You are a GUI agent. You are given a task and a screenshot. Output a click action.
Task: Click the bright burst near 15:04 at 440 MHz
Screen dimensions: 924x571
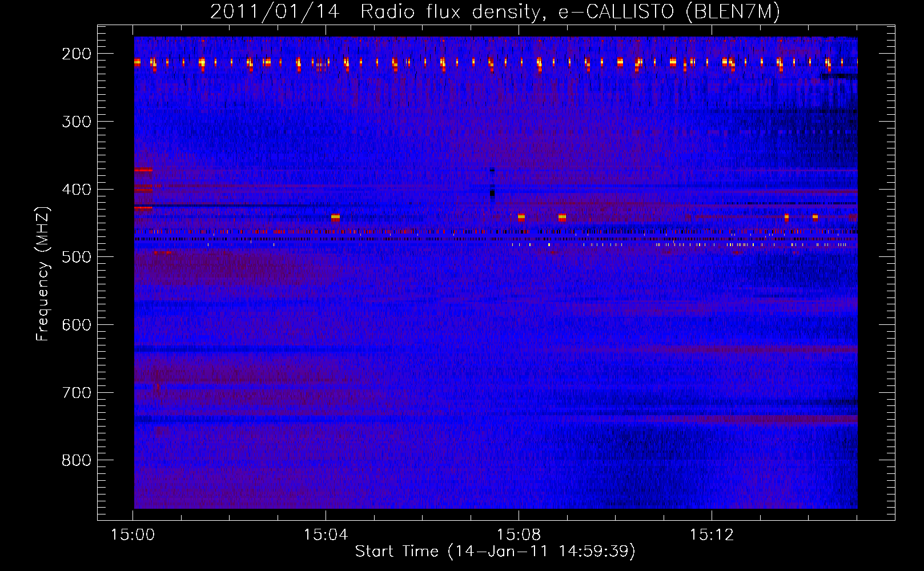point(335,217)
